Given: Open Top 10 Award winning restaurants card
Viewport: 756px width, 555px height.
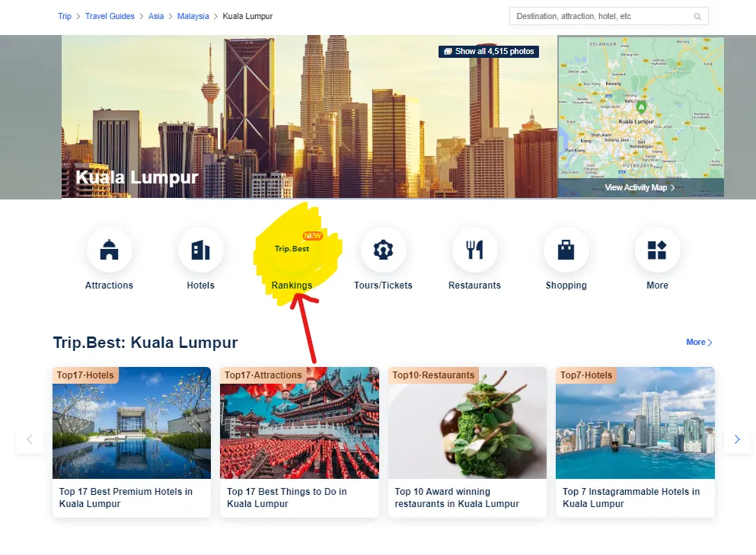Looking at the screenshot, I should click(x=467, y=442).
